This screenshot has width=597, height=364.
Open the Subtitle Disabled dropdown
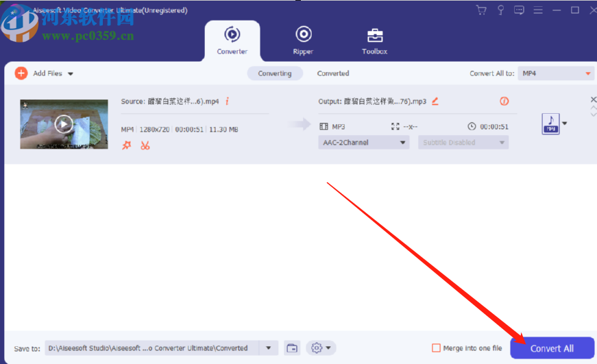coord(463,143)
